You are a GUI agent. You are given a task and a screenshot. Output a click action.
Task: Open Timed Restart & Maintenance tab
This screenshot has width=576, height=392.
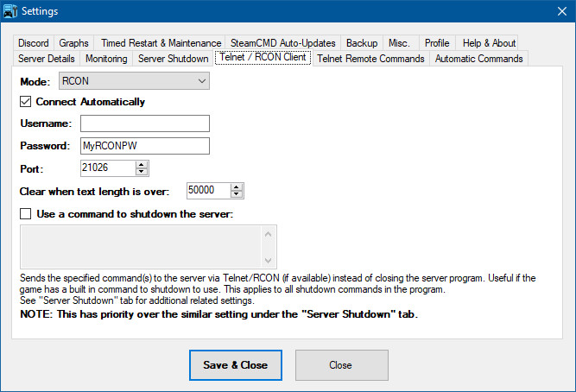point(161,43)
